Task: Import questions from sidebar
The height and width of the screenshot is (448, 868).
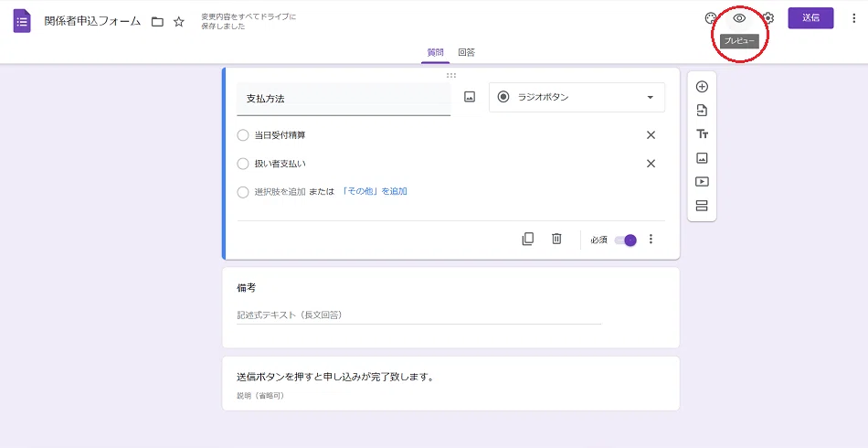Action: pyautogui.click(x=702, y=111)
